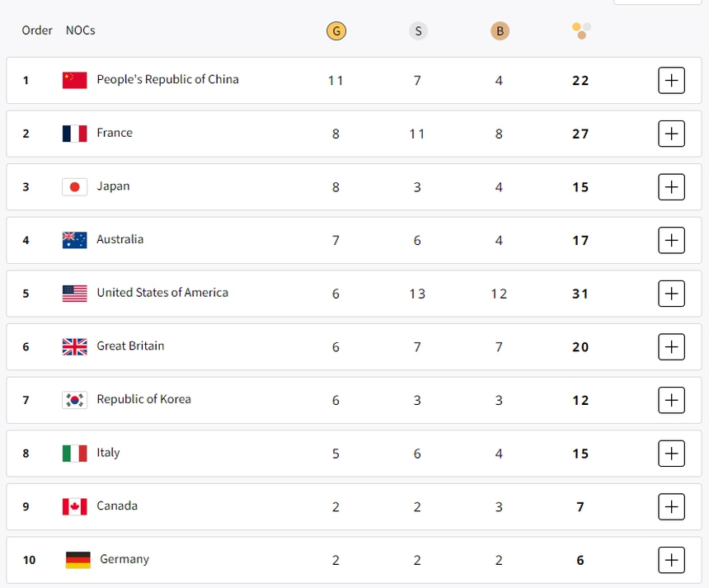Show Great Britain medal breakdown
Image resolution: width=709 pixels, height=588 pixels.
(671, 347)
